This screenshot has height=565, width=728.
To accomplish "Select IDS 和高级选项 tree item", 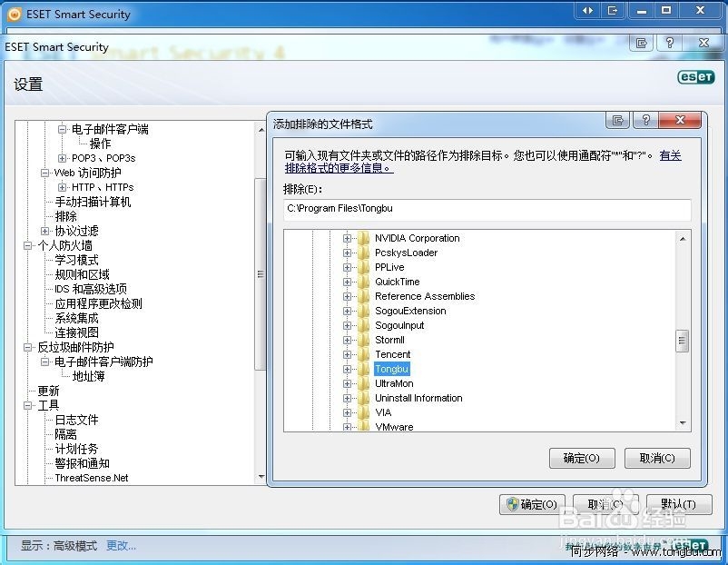I will (x=91, y=289).
